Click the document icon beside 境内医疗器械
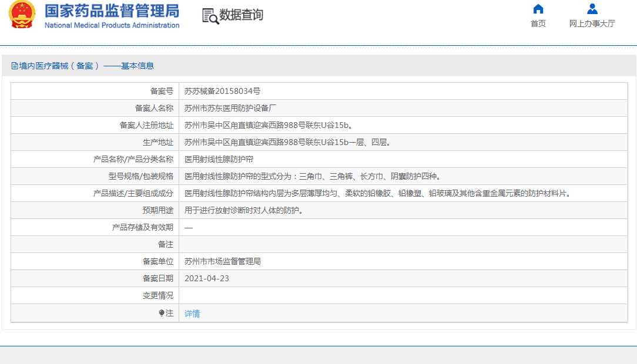The height and width of the screenshot is (364, 637). [x=14, y=66]
